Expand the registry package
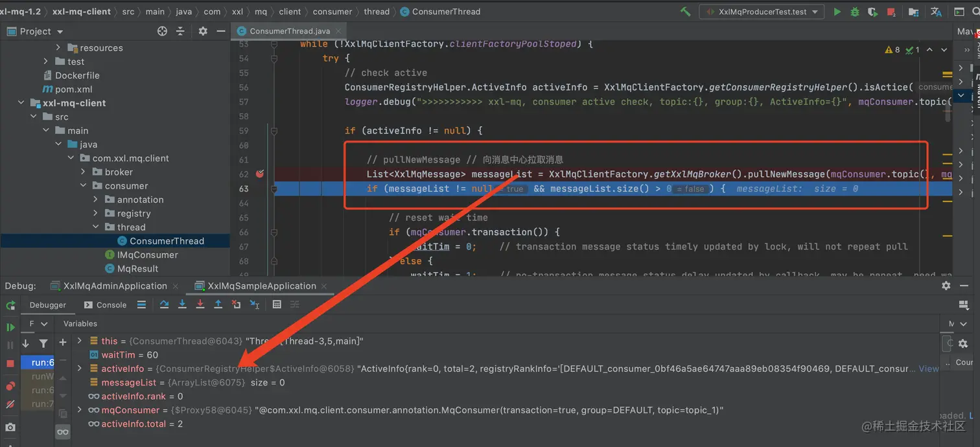980x447 pixels. (x=95, y=213)
